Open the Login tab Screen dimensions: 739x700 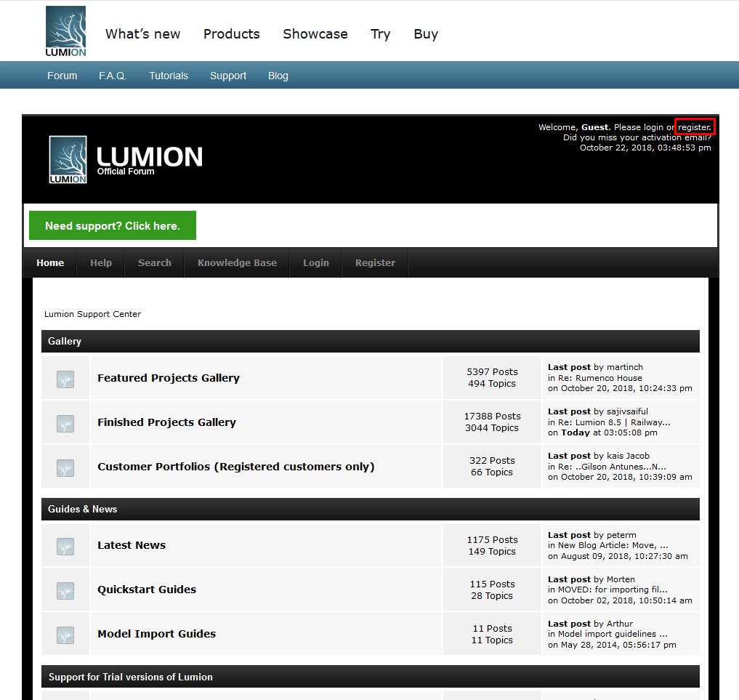click(x=315, y=262)
